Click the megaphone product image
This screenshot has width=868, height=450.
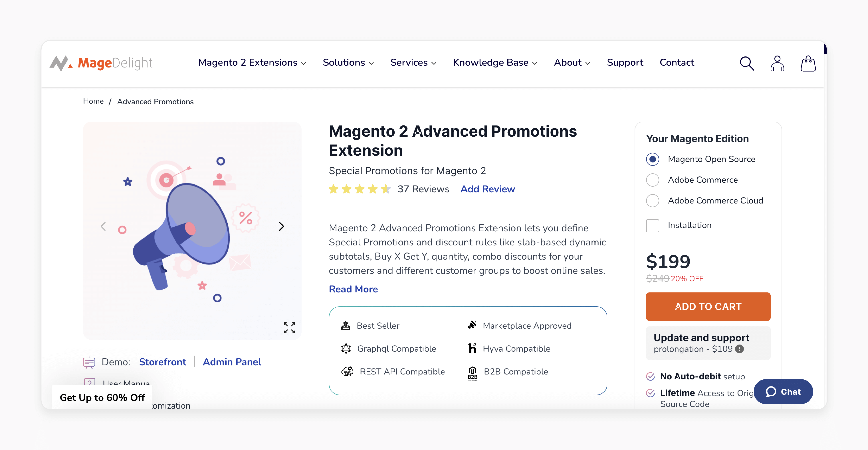pos(192,230)
